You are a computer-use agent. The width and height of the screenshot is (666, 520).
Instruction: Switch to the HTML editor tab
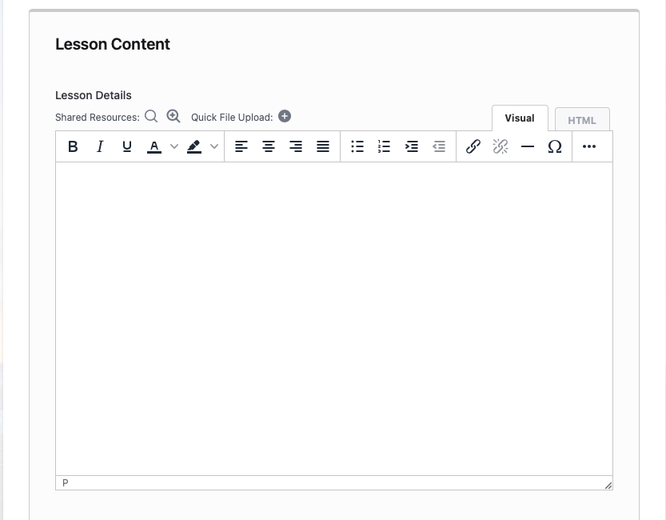582,120
